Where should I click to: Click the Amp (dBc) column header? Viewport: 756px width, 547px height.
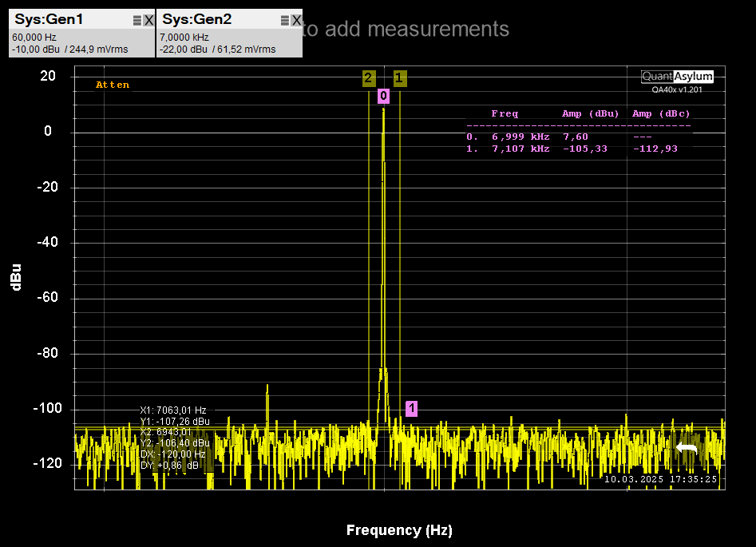pos(661,114)
